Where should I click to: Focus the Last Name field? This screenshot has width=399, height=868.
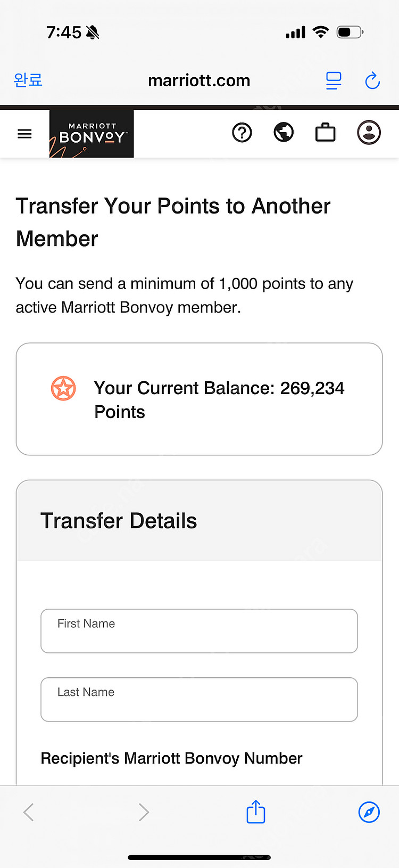(x=199, y=700)
